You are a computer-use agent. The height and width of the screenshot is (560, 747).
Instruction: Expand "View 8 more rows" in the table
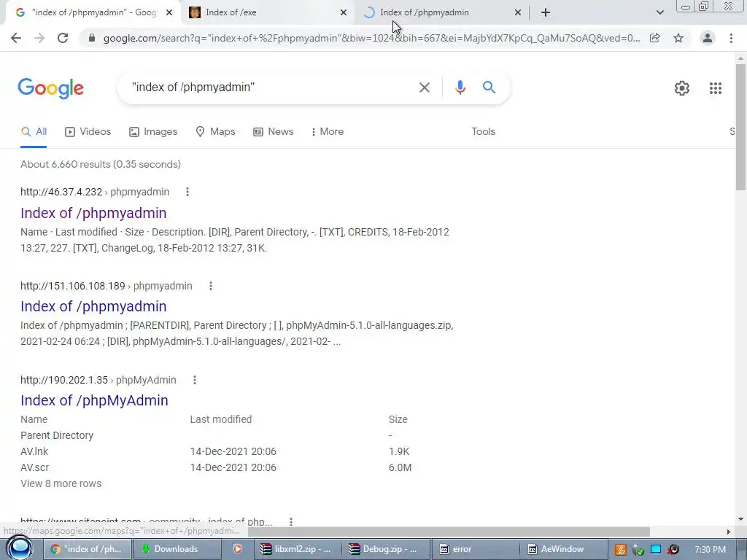click(61, 484)
